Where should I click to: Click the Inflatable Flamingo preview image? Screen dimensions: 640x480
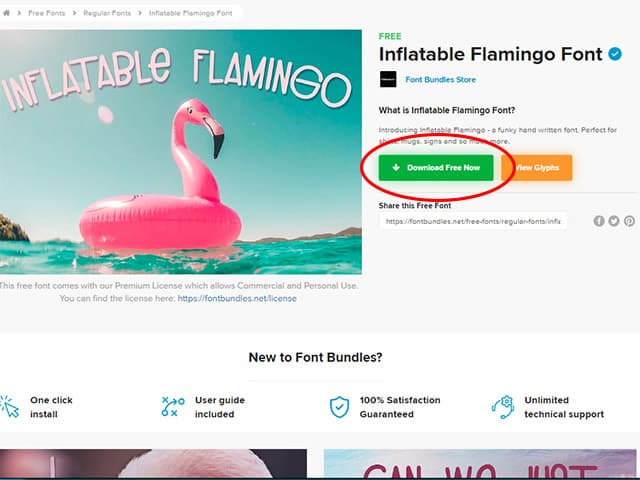click(x=181, y=151)
